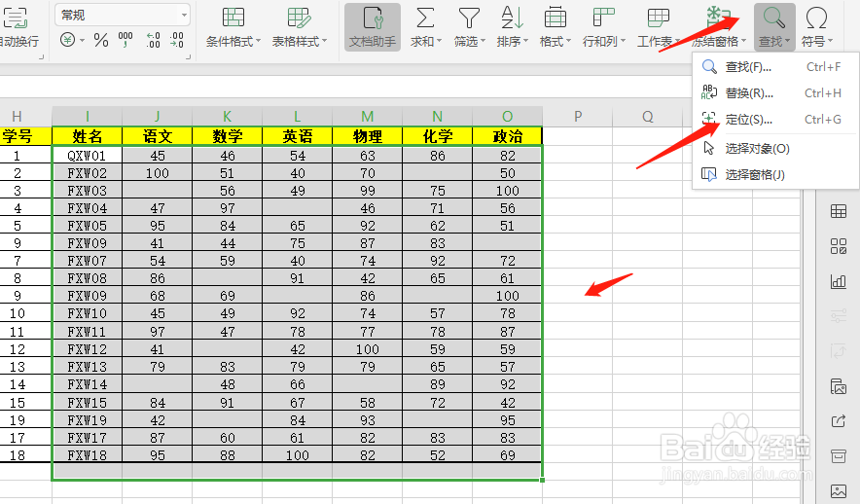This screenshot has height=504, width=860.
Task: Select the cell containing FXW18
Action: tap(88, 455)
